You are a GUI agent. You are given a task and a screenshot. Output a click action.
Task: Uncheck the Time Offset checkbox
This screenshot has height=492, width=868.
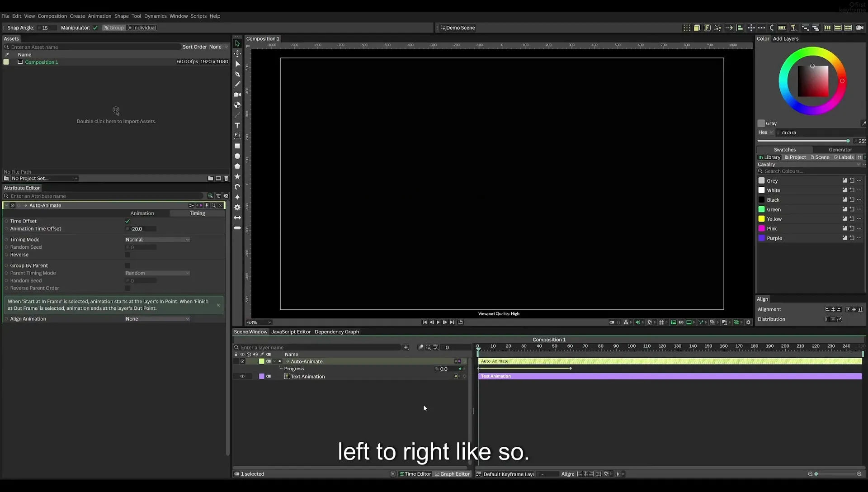pos(127,221)
